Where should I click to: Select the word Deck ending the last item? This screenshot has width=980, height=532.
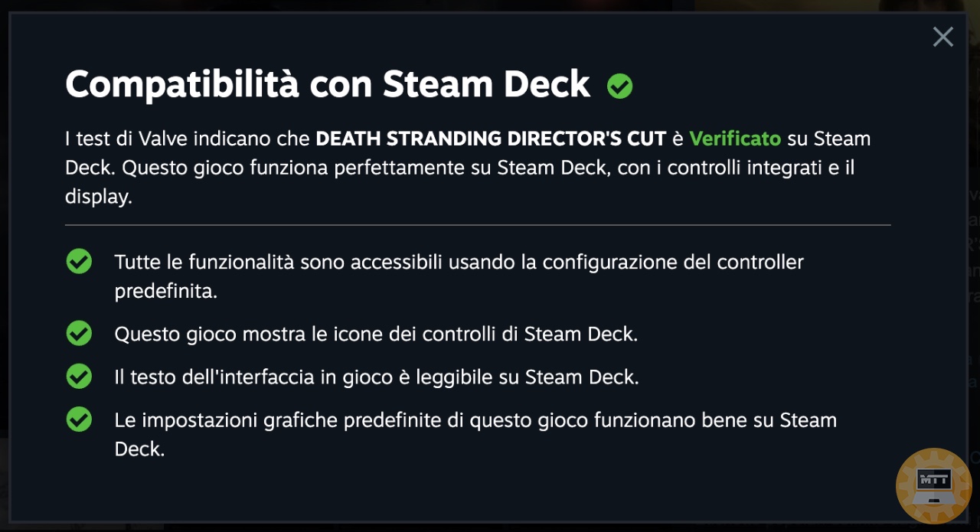point(139,449)
